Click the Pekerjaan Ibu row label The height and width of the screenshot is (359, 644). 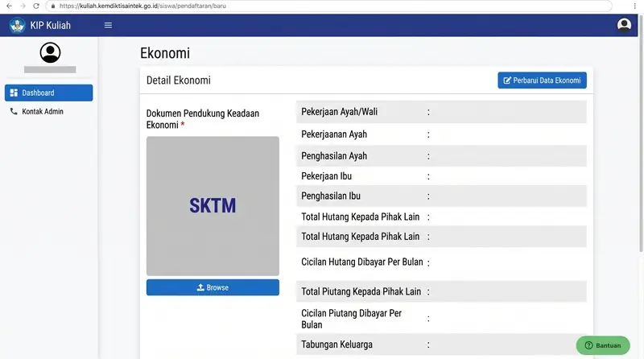tap(327, 176)
